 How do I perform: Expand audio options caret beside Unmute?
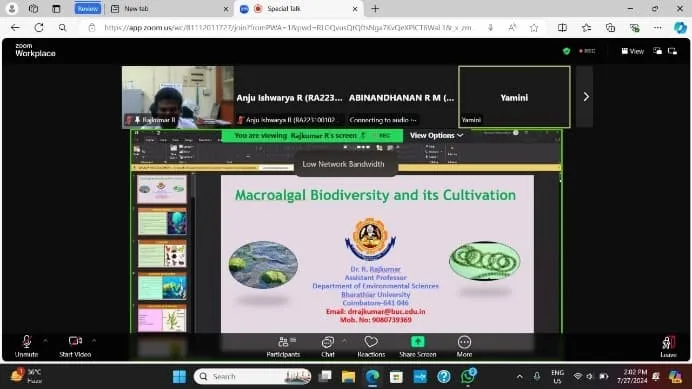45,340
